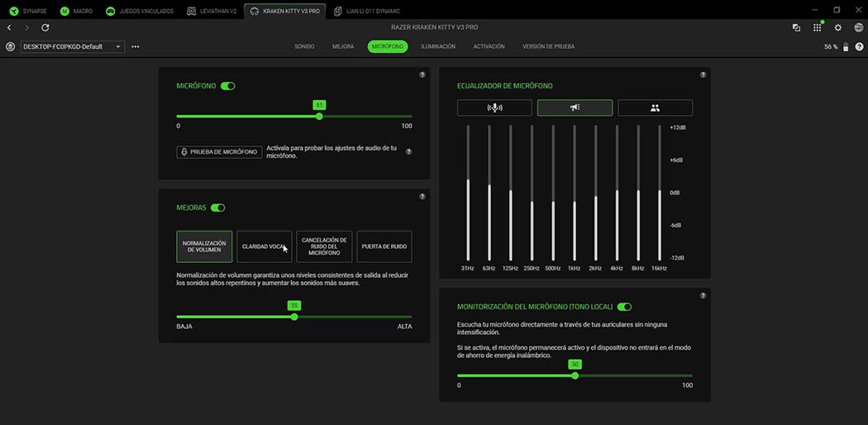The image size is (868, 425).
Task: Click the 16kHz equalizer band slider
Action: click(660, 193)
